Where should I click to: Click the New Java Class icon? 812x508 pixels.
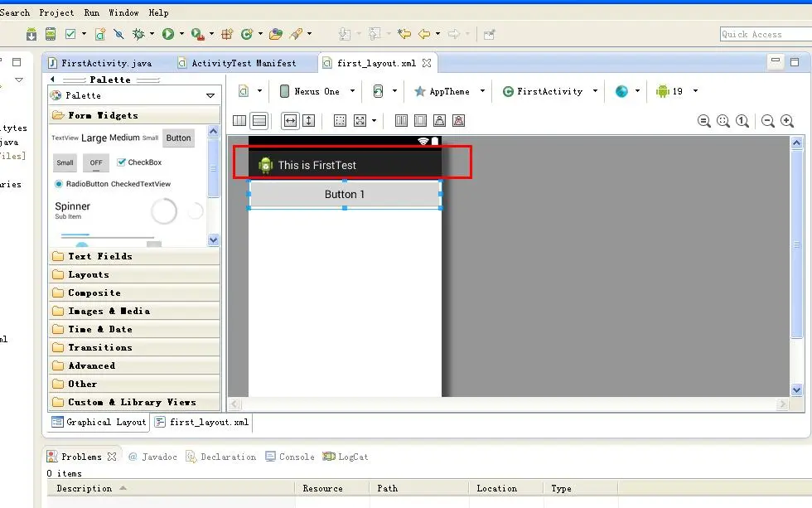click(x=247, y=34)
